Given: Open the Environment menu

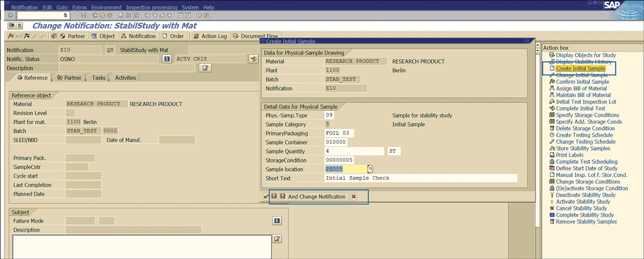Looking at the screenshot, I should click(106, 8).
